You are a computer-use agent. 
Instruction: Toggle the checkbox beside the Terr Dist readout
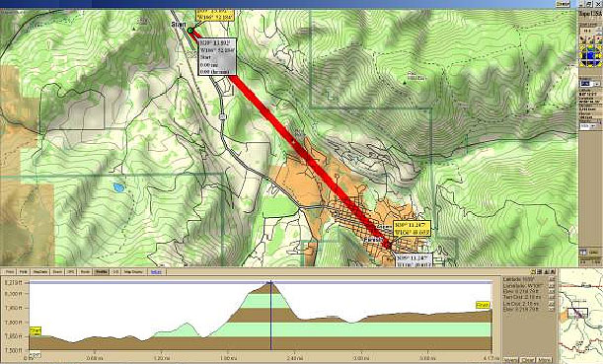click(552, 297)
